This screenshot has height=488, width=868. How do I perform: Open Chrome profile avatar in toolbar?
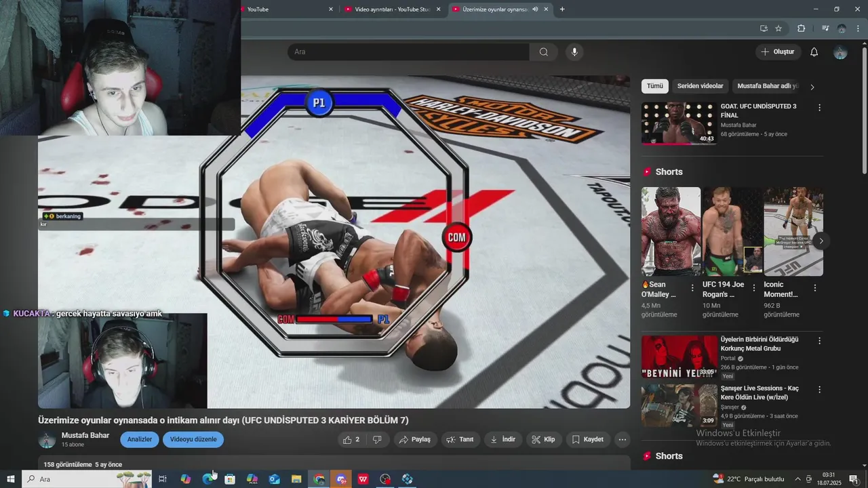842,28
